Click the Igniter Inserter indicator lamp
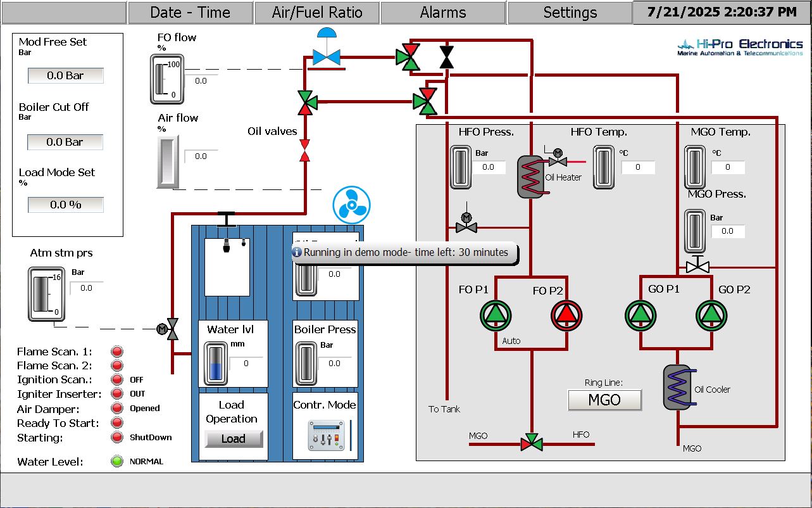 [x=117, y=394]
